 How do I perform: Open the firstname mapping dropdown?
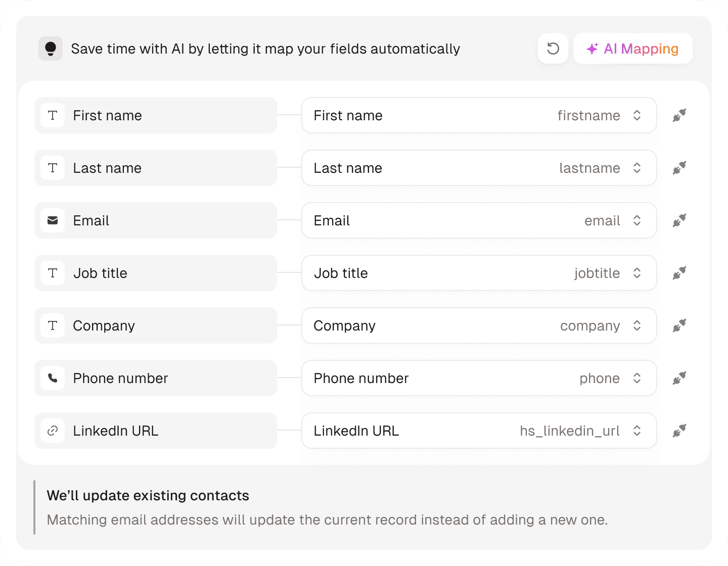(x=637, y=115)
